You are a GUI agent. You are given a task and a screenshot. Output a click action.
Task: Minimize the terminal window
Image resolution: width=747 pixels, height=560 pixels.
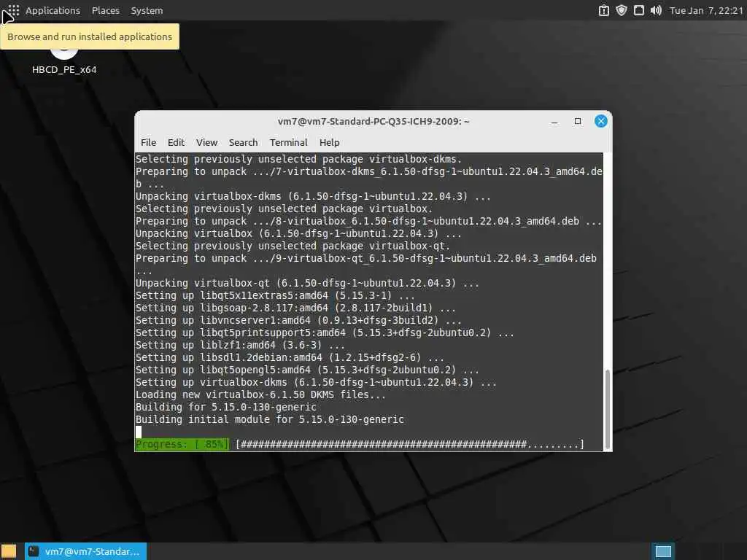point(554,122)
